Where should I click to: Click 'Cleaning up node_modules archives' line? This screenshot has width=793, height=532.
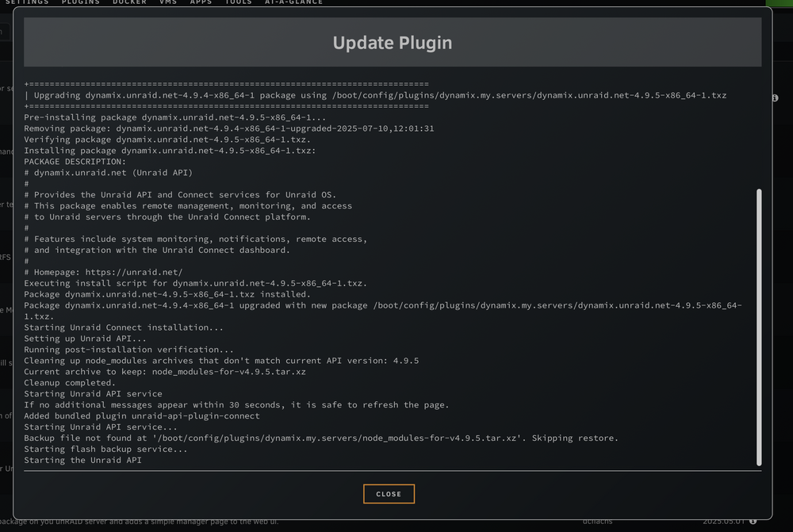tap(221, 361)
